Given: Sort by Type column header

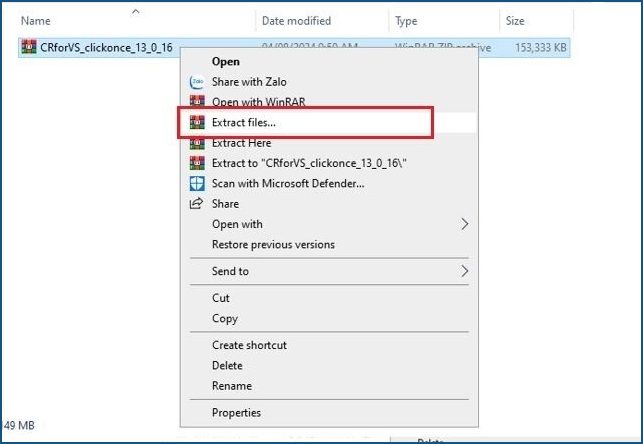Looking at the screenshot, I should [406, 21].
